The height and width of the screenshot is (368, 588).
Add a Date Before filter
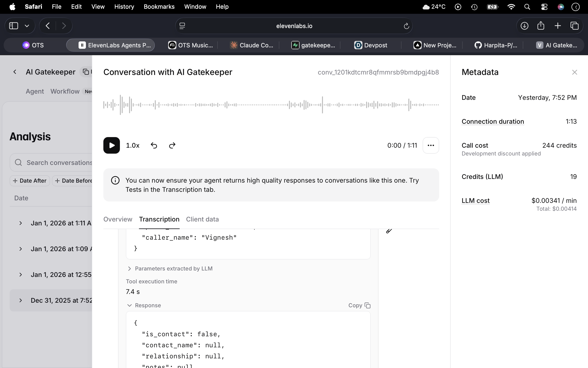click(72, 181)
